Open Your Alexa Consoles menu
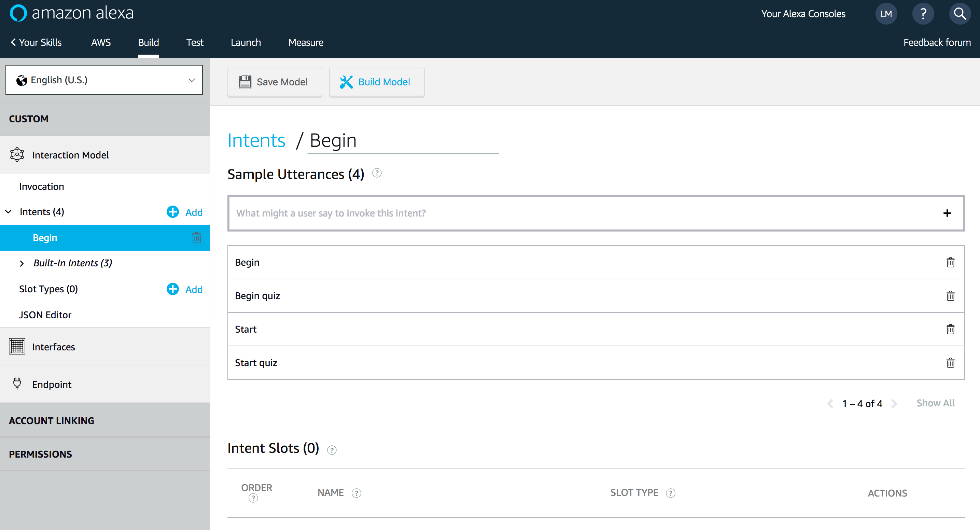980x530 pixels. click(x=803, y=14)
